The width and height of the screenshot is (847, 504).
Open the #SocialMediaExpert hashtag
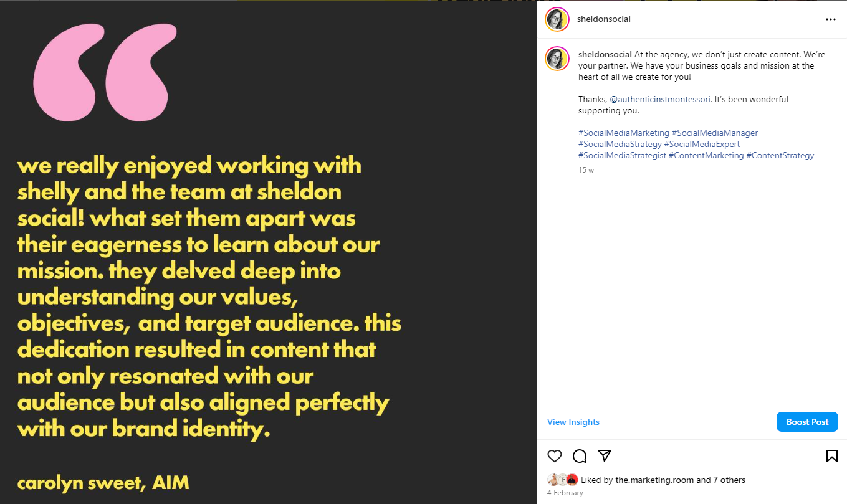[x=702, y=144]
